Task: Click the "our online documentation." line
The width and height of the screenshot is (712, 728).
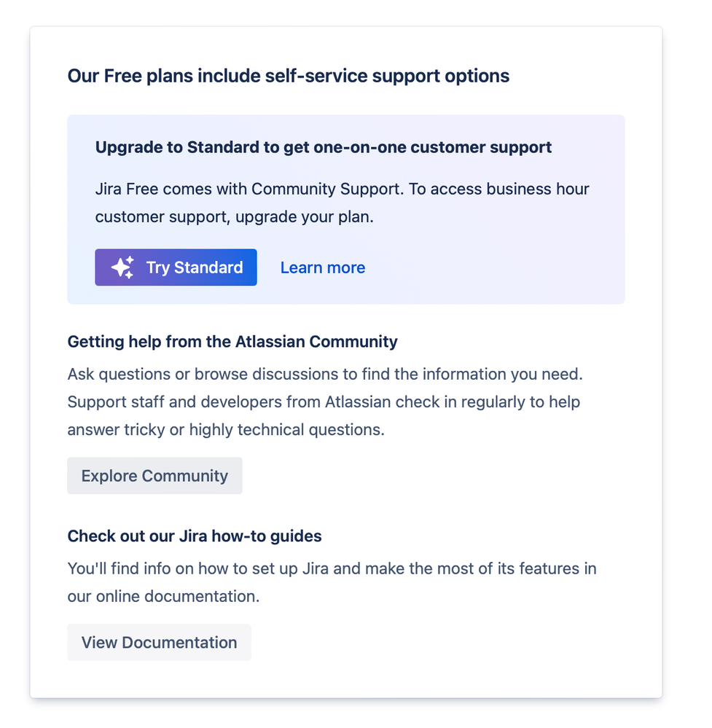Action: tap(163, 597)
